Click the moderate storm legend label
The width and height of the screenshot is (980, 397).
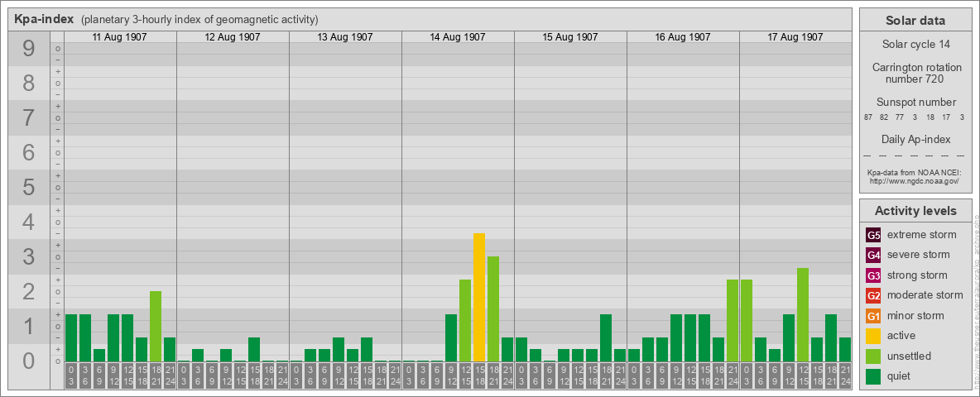[x=925, y=295]
